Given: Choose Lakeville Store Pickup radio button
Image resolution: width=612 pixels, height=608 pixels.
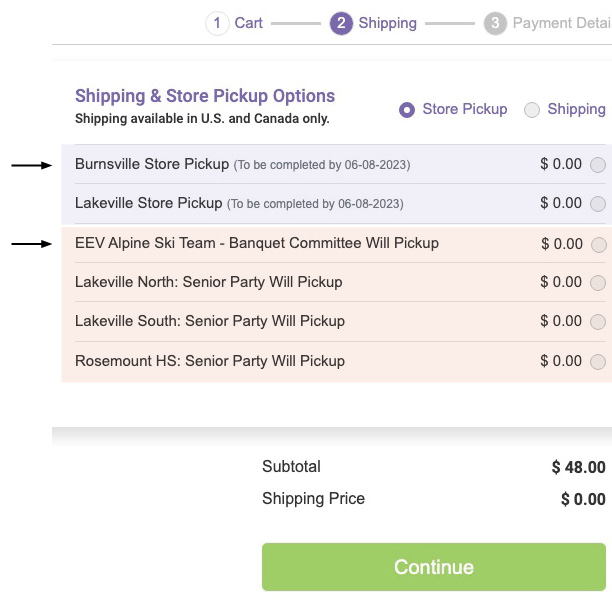Looking at the screenshot, I should tap(598, 204).
